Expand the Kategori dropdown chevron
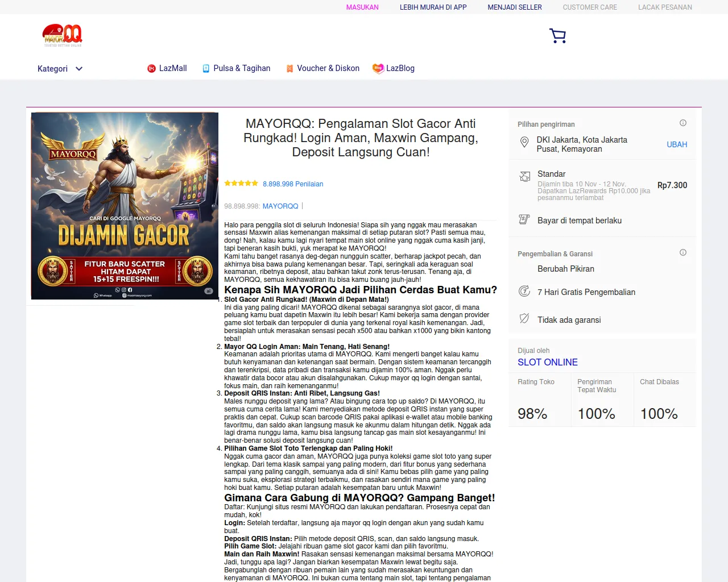This screenshot has width=728, height=582. point(79,69)
